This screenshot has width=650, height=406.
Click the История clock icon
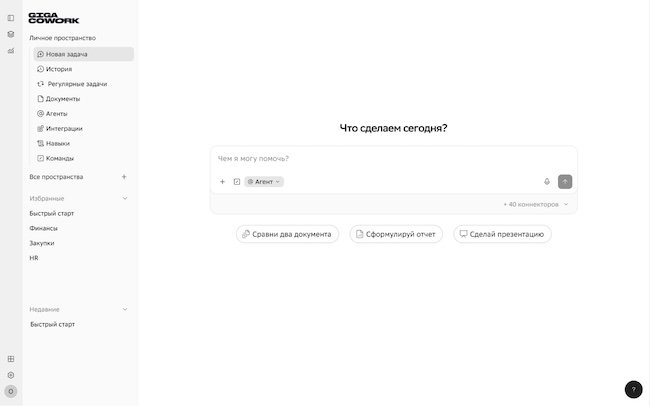[40, 69]
